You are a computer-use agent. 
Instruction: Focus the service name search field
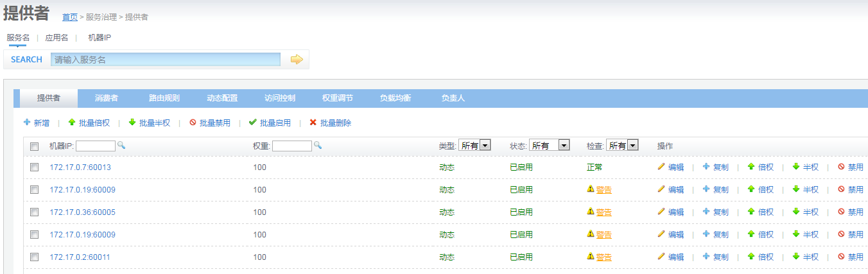(166, 60)
